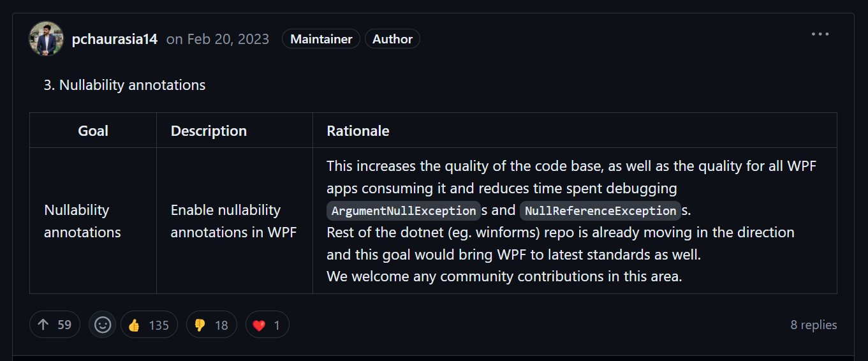The width and height of the screenshot is (868, 361).
Task: Click the Goal column header
Action: coord(93,131)
